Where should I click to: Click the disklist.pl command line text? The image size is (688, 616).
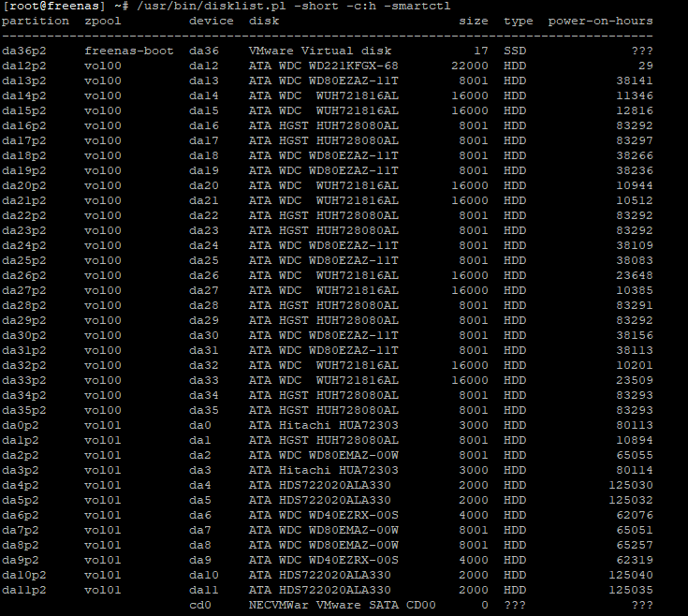click(x=294, y=7)
